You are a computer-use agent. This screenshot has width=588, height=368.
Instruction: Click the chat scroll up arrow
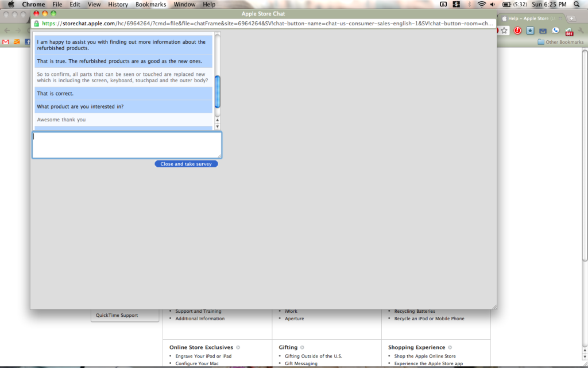click(x=217, y=120)
